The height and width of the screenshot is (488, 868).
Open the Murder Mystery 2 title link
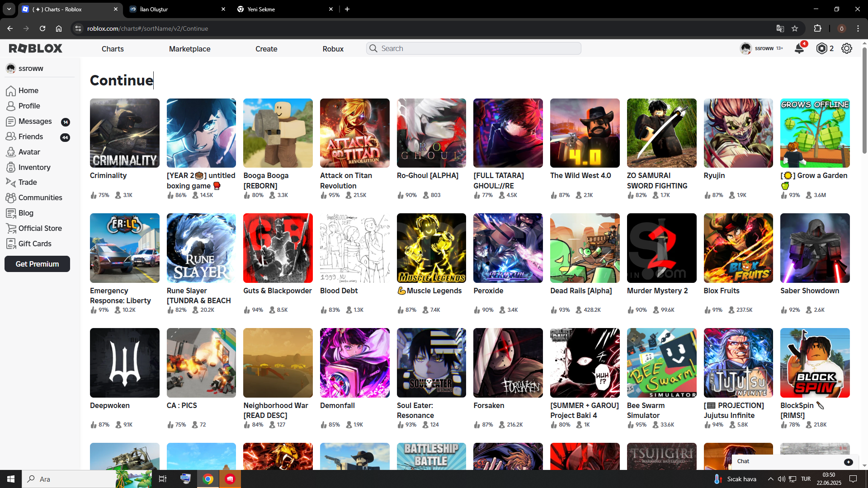[657, 291]
